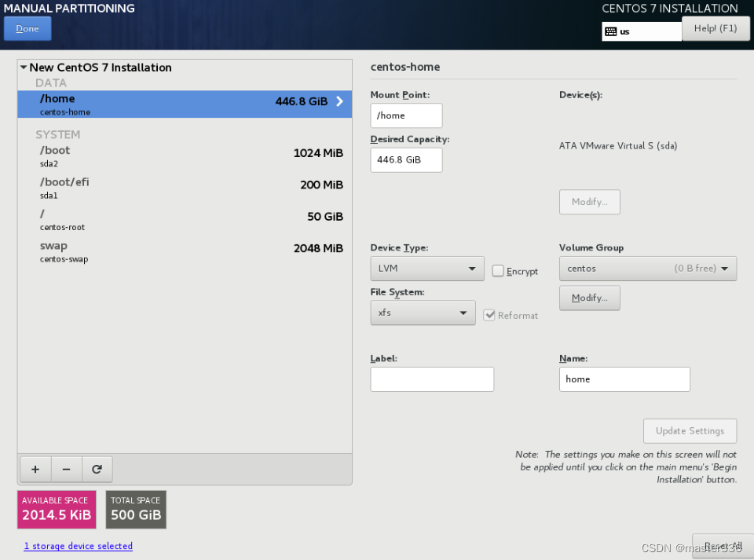Select the /boot sda2 partition row

click(x=185, y=156)
